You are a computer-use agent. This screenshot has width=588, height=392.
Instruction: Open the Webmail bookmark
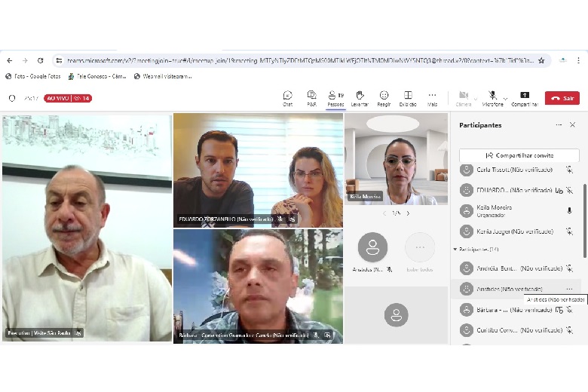click(x=162, y=76)
